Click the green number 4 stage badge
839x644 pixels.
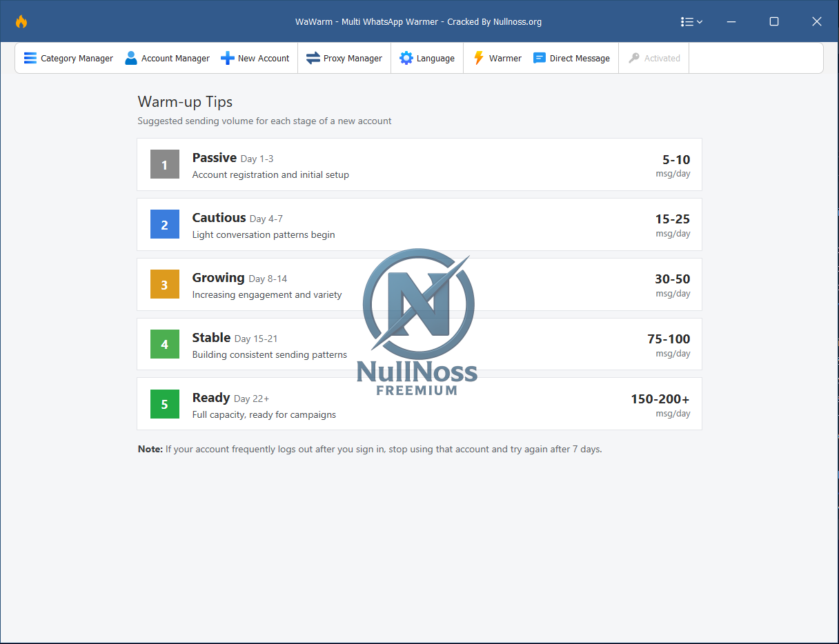tap(164, 344)
